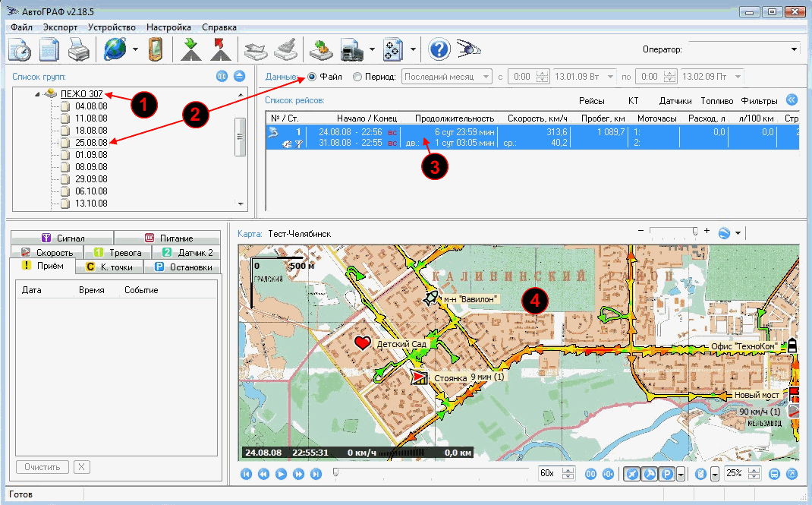Click the Очистить button
The width and height of the screenshot is (812, 505).
click(42, 466)
